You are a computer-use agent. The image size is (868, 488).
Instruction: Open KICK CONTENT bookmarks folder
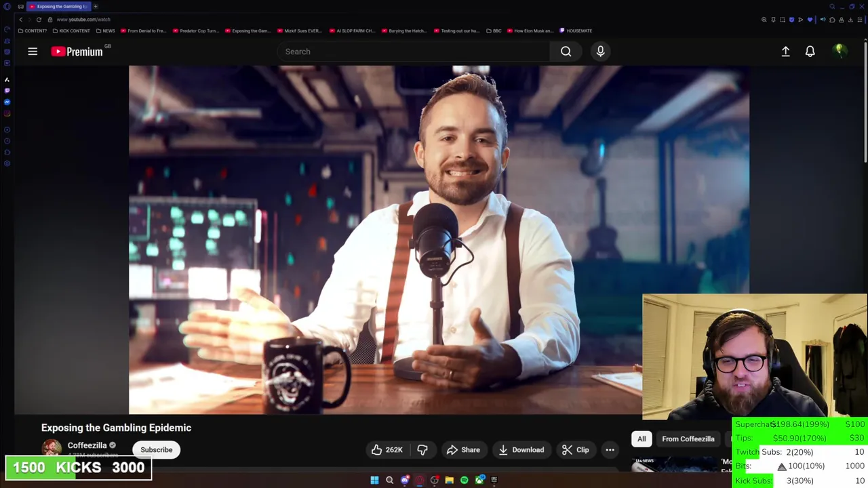tap(71, 30)
